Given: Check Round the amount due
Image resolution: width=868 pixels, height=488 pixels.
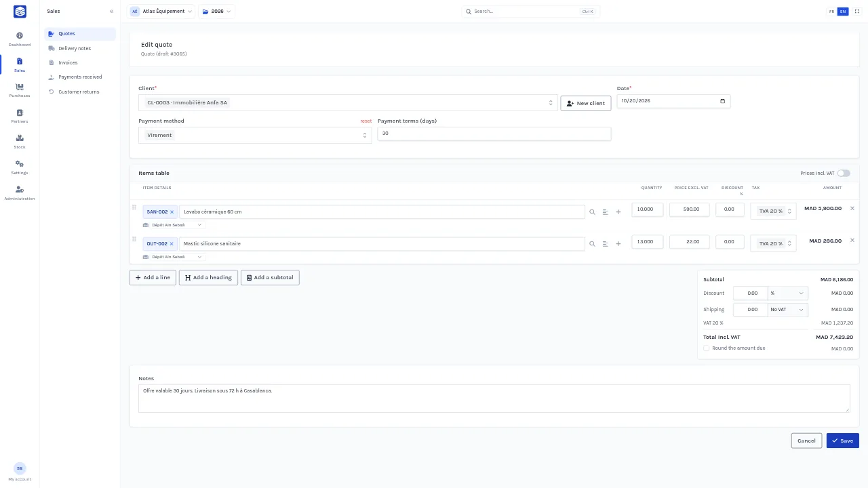Looking at the screenshot, I should (706, 348).
